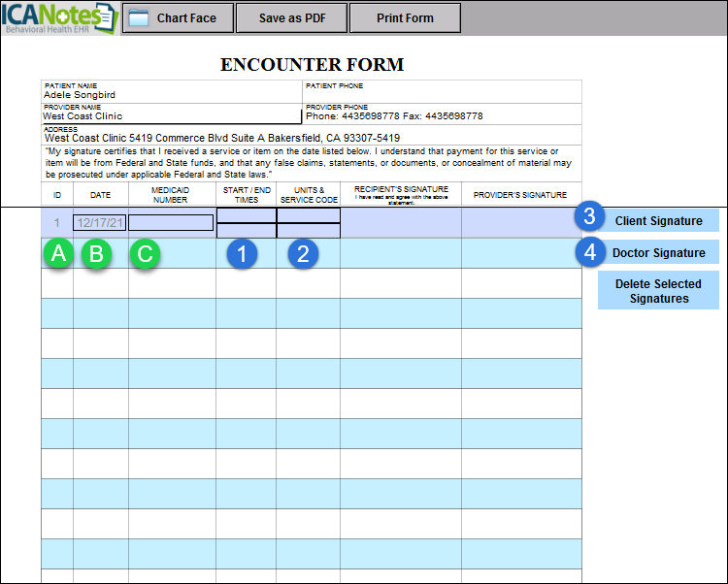The image size is (728, 584).
Task: Click green marker C under Medicaid Number
Action: (x=146, y=254)
